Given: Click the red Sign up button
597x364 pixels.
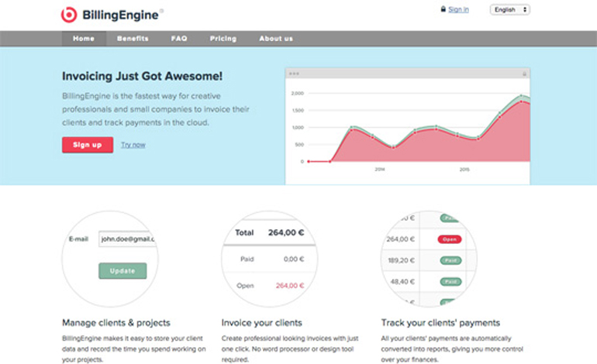Looking at the screenshot, I should 88,145.
